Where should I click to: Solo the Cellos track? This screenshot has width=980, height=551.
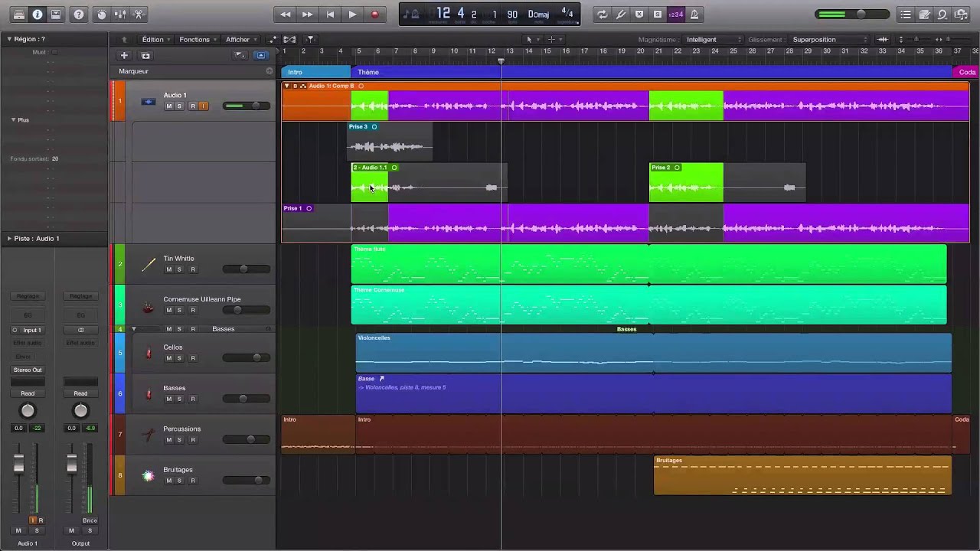pos(179,358)
